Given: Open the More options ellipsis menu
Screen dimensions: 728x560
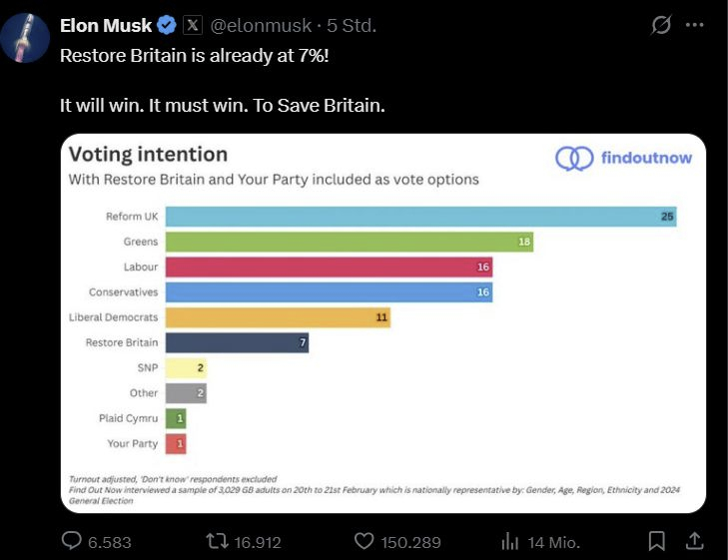Looking at the screenshot, I should point(695,26).
